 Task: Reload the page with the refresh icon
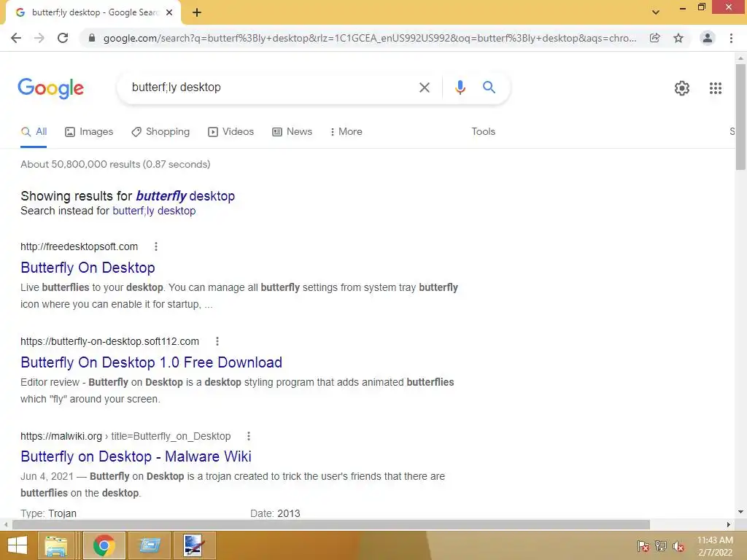point(63,38)
